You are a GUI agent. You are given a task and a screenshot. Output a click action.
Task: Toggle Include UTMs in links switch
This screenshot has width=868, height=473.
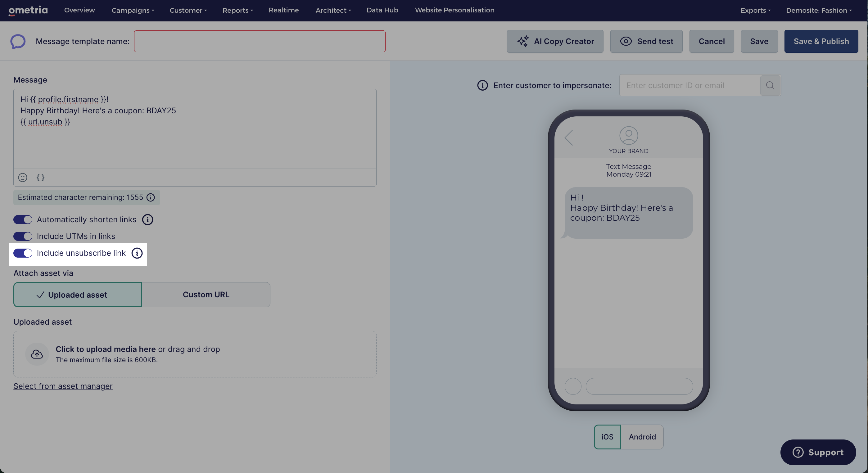tap(23, 236)
